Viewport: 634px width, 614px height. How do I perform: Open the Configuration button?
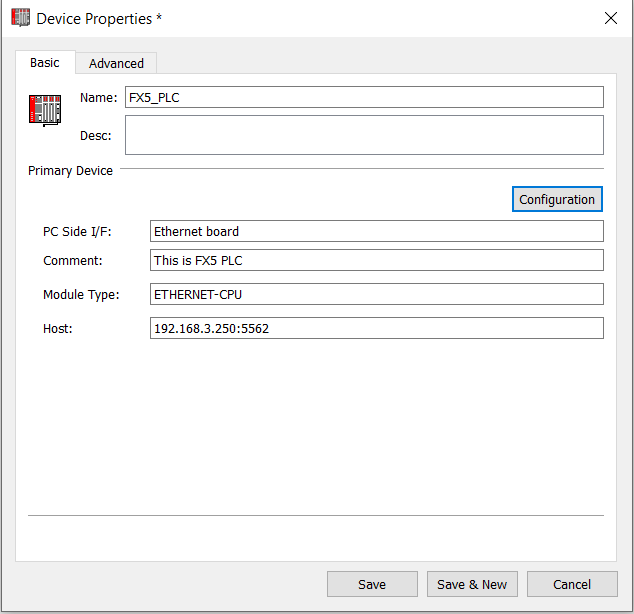coord(557,199)
